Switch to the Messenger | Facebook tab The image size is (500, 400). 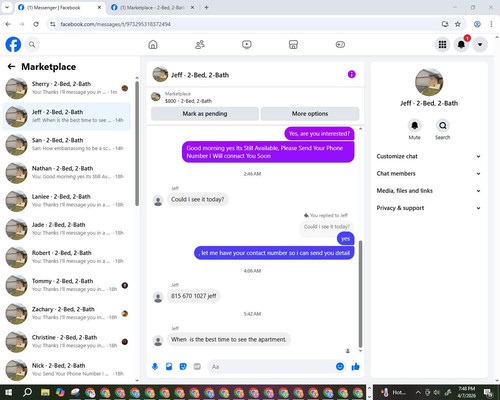60,7
